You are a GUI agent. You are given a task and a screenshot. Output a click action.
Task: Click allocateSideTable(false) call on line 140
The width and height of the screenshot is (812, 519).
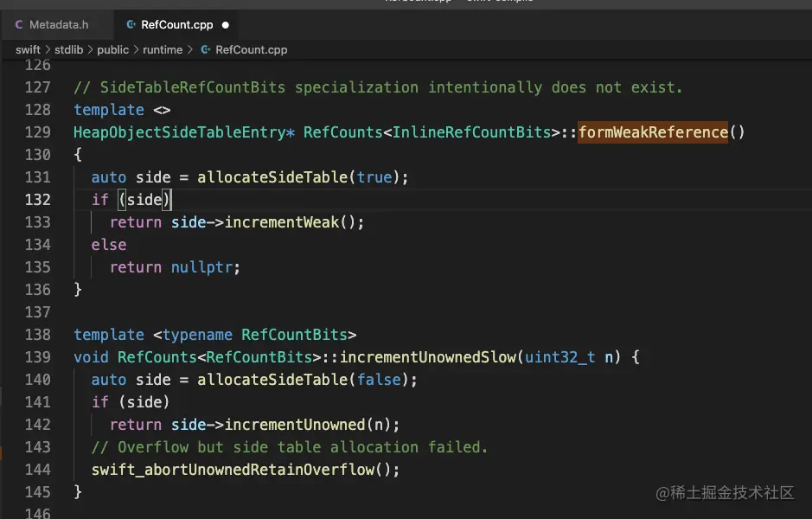(303, 380)
